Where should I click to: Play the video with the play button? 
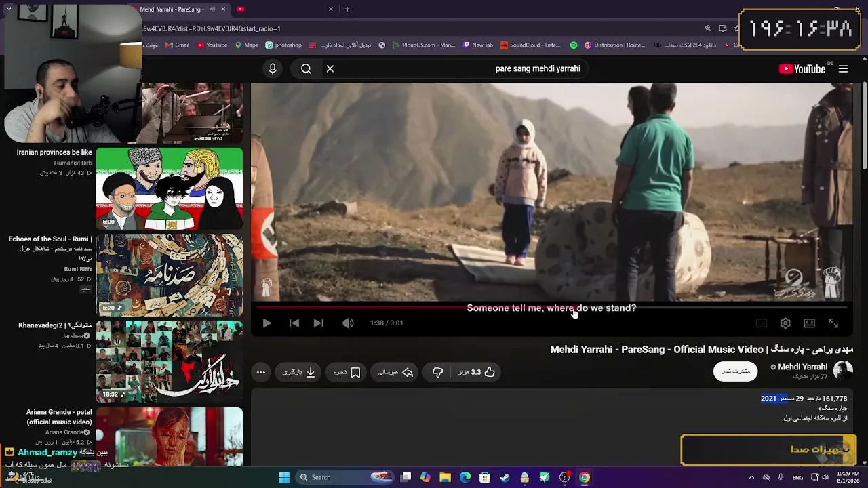pos(267,323)
